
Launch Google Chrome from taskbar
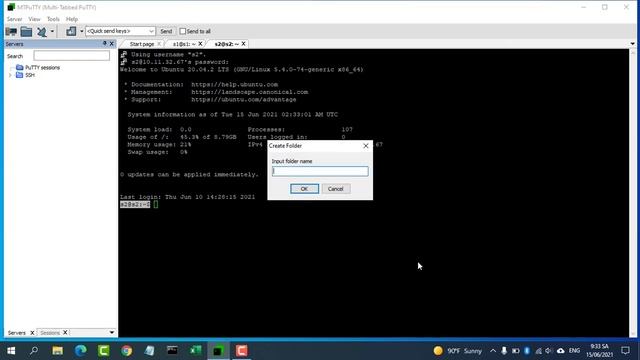point(127,351)
